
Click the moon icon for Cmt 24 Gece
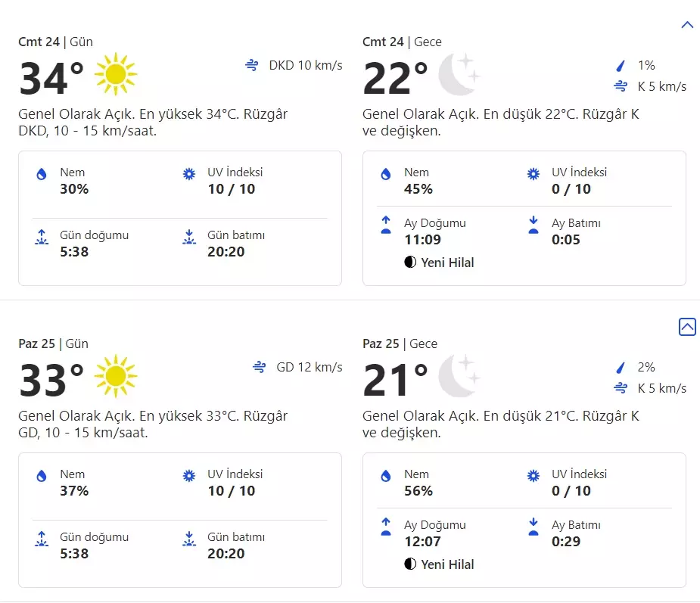click(x=459, y=74)
